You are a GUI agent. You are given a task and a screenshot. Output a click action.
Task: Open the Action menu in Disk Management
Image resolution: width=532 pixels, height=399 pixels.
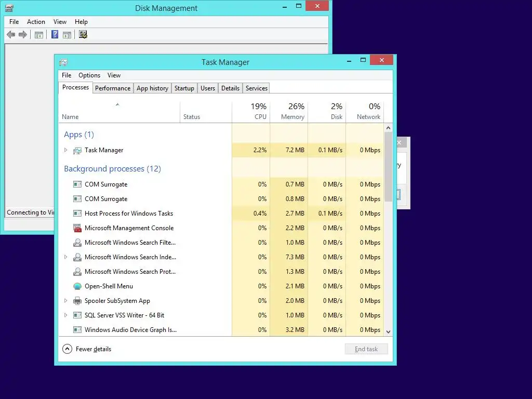[x=36, y=22]
